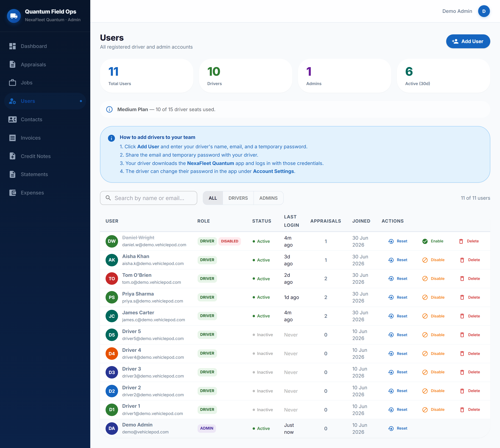Click the trash icon in James Carter's row
Screen dimensions: 500x448
coord(462,316)
